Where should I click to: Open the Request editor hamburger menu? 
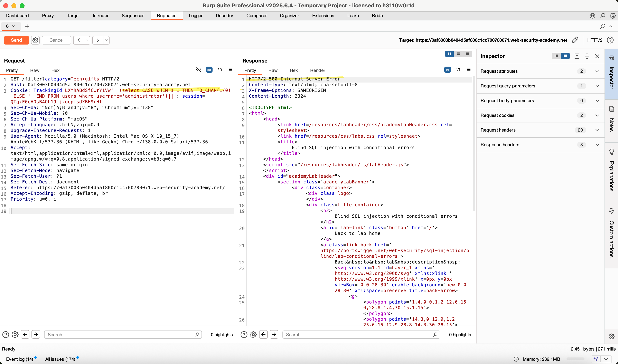pos(230,69)
